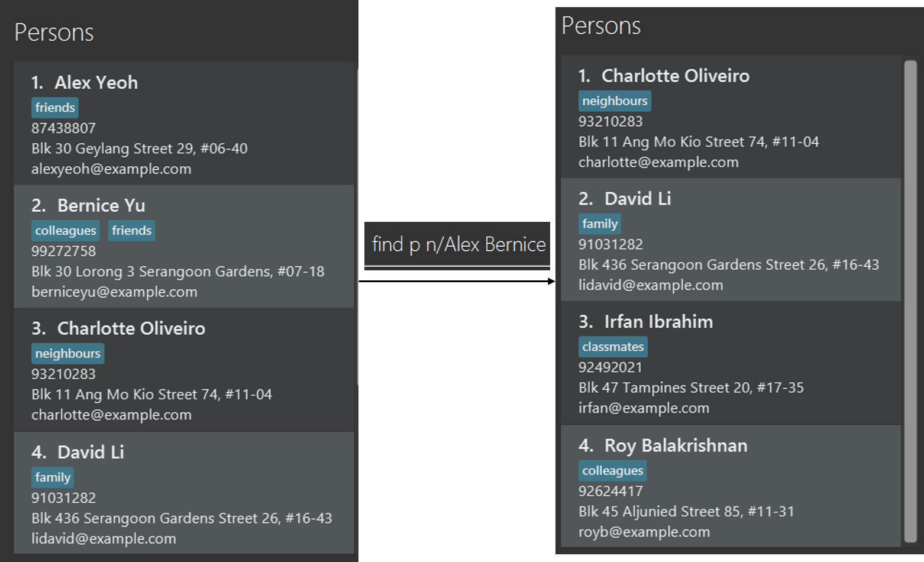
Task: Click 93210283 in the right list
Action: coord(610,122)
